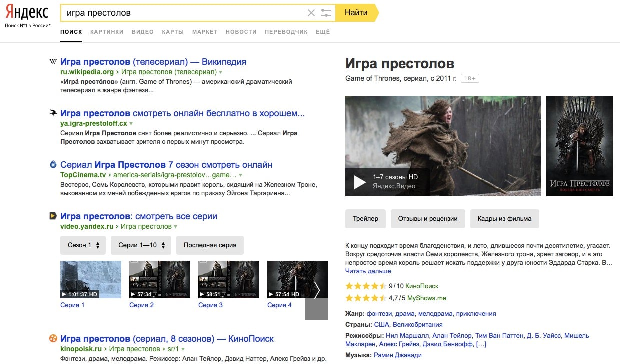Screen dimensions: 620x364
Task: Open Игра престолов: смотреть все серии link
Action: (139, 216)
